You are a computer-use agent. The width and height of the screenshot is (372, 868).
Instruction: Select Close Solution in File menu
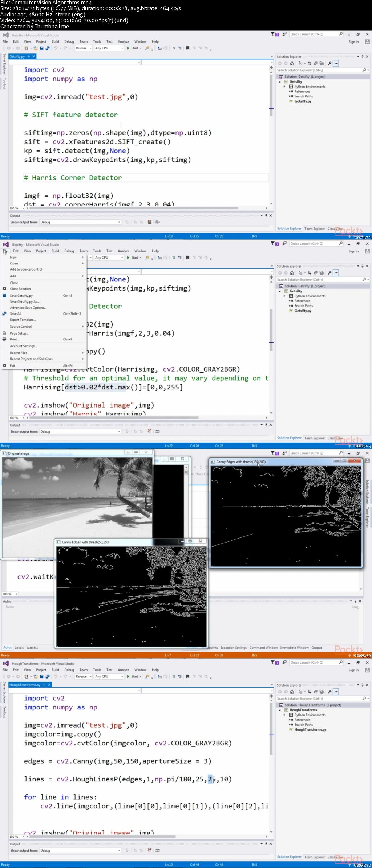coord(43,289)
